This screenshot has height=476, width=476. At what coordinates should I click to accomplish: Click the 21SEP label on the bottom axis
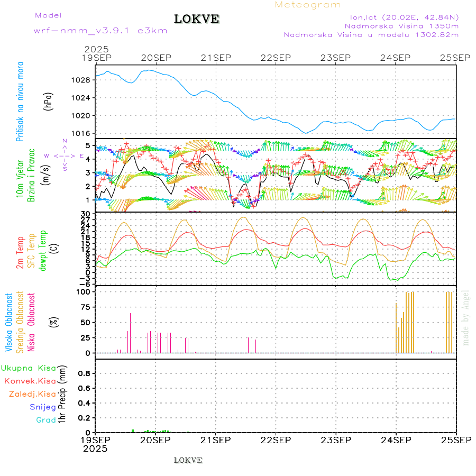tap(215, 440)
